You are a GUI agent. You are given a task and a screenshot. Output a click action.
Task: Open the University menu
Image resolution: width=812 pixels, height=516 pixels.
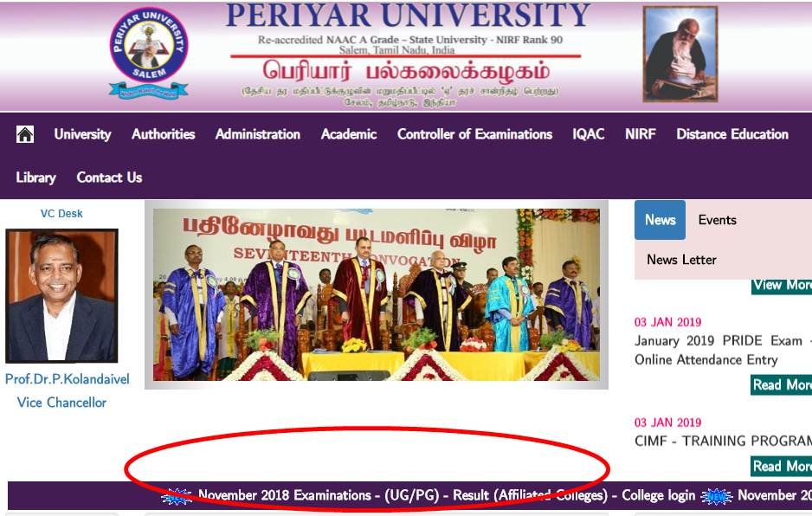(x=82, y=134)
